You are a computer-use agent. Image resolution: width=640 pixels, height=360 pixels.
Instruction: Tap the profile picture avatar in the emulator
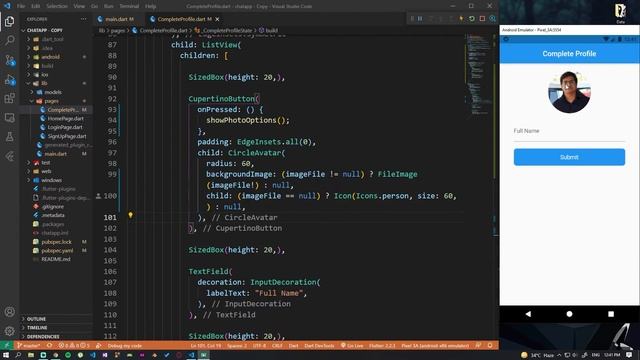coord(569,91)
